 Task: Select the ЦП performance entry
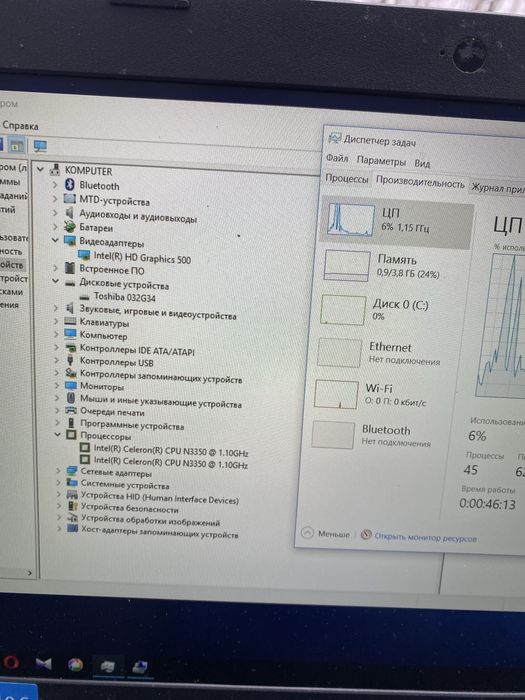coord(397,222)
